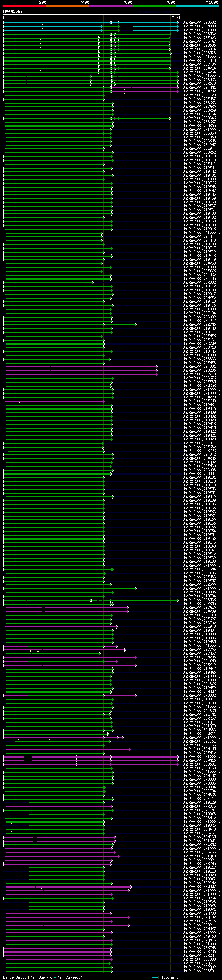Select the query title AV442667

13,11
